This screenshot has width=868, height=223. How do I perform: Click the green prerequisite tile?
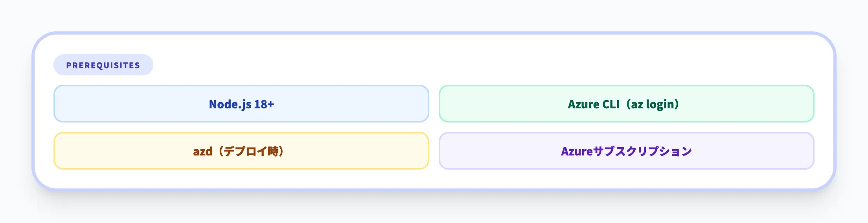tap(626, 104)
